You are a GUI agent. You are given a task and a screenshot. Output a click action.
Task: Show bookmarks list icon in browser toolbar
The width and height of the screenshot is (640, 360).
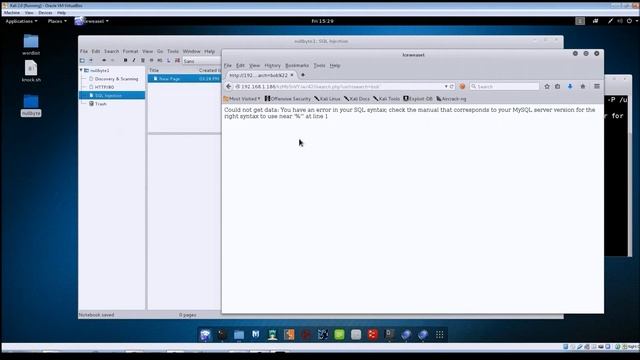pos(558,87)
